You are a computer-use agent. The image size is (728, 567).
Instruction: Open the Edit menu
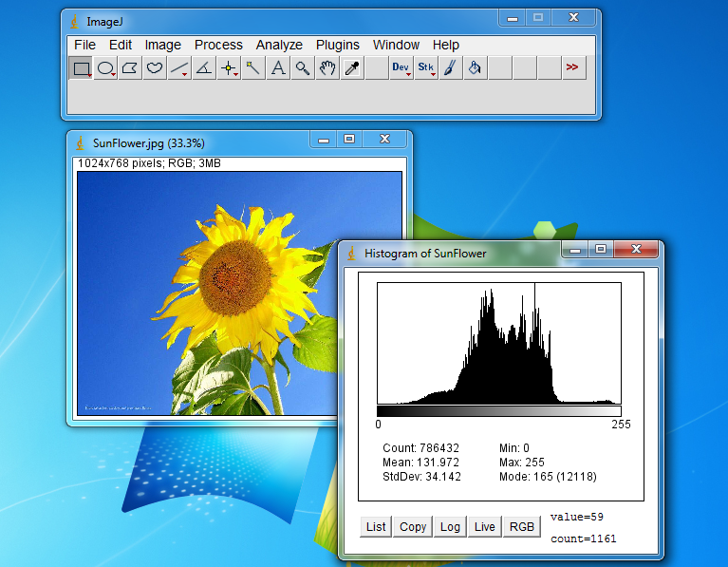coord(121,45)
